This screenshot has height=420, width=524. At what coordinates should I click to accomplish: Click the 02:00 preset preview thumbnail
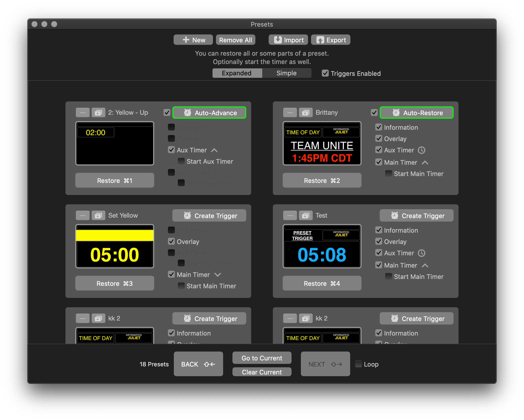point(115,143)
